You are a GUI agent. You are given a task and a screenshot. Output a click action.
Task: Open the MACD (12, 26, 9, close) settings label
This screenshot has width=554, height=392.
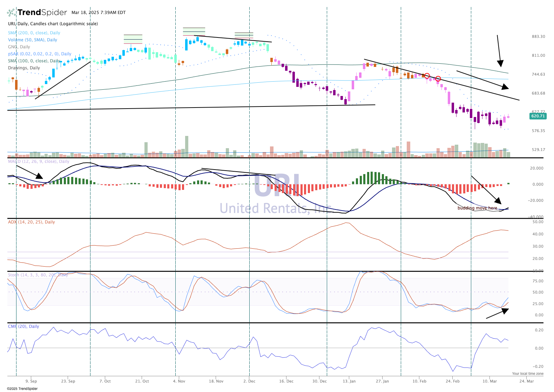(x=39, y=161)
